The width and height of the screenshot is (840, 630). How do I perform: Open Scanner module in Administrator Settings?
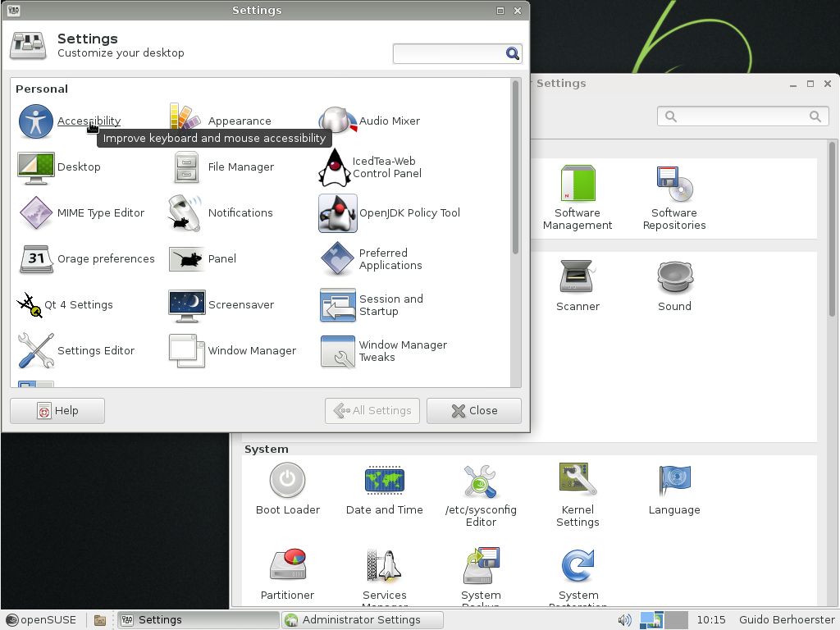[x=577, y=285]
